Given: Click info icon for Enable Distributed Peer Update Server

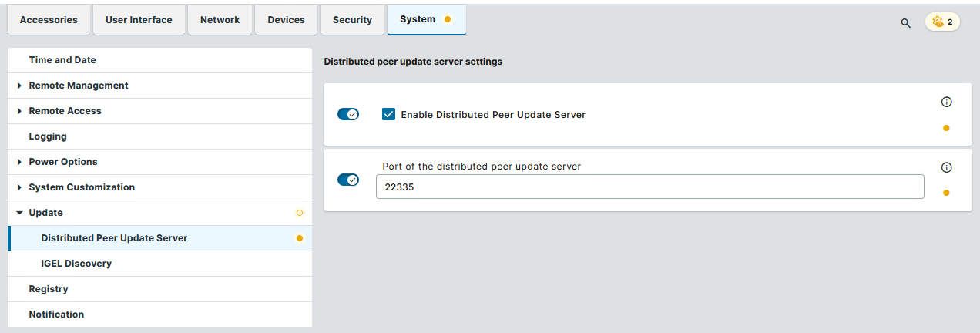Looking at the screenshot, I should 947,102.
